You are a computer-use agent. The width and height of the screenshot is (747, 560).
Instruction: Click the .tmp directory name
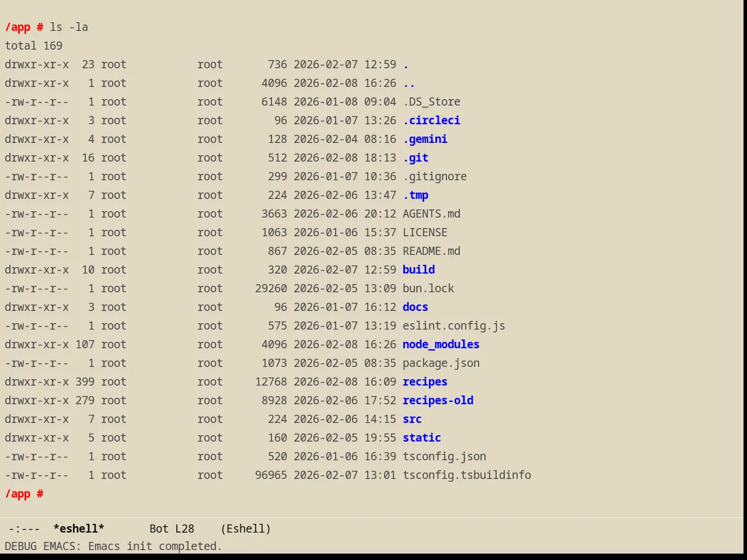point(416,195)
